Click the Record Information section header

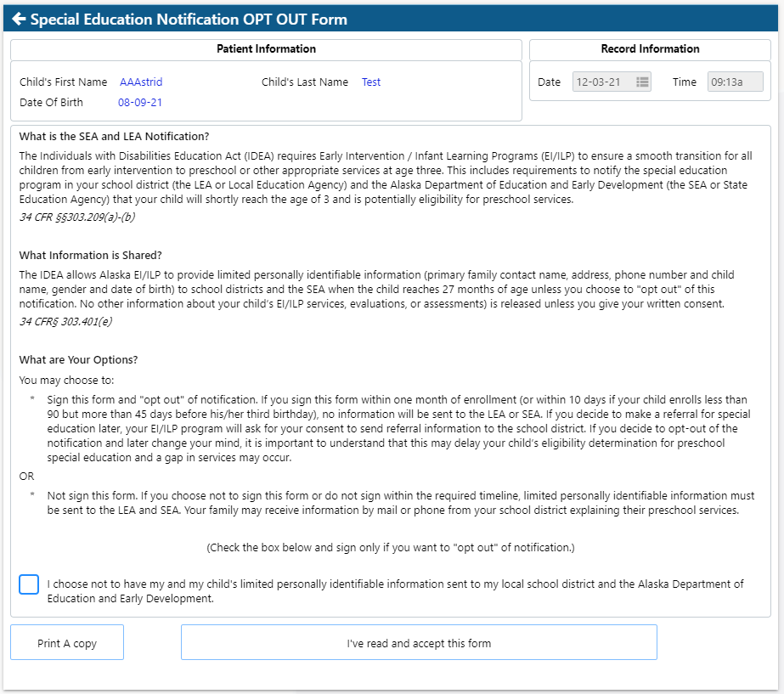click(x=650, y=49)
